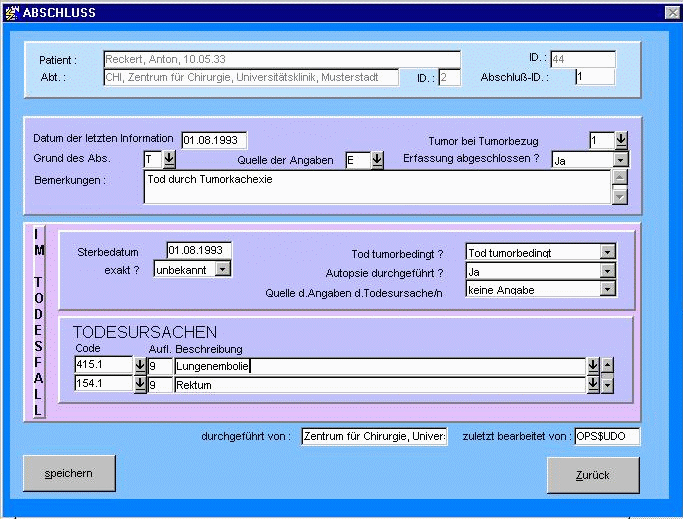683x519 pixels.
Task: Click lookup arrow next to Grund des Abs.
Action: point(168,159)
